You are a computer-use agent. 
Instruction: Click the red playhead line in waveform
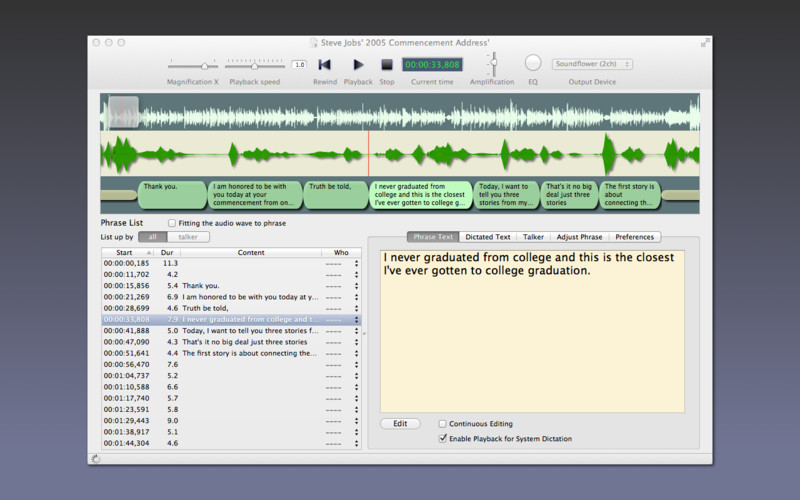(x=368, y=154)
